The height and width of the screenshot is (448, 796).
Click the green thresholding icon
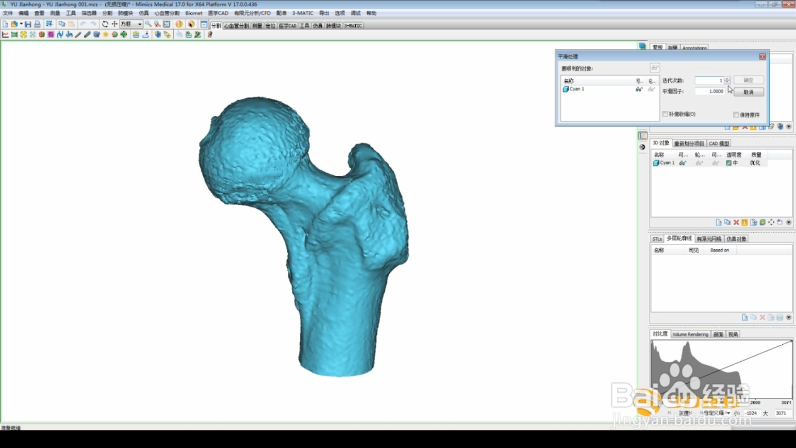(14, 35)
